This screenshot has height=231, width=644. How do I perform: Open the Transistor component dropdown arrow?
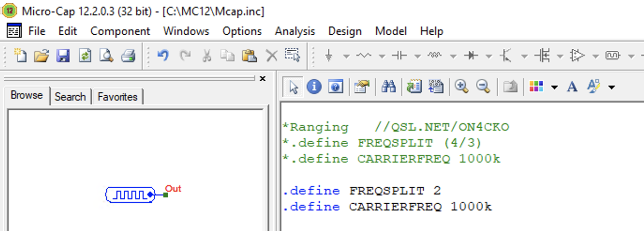point(524,56)
